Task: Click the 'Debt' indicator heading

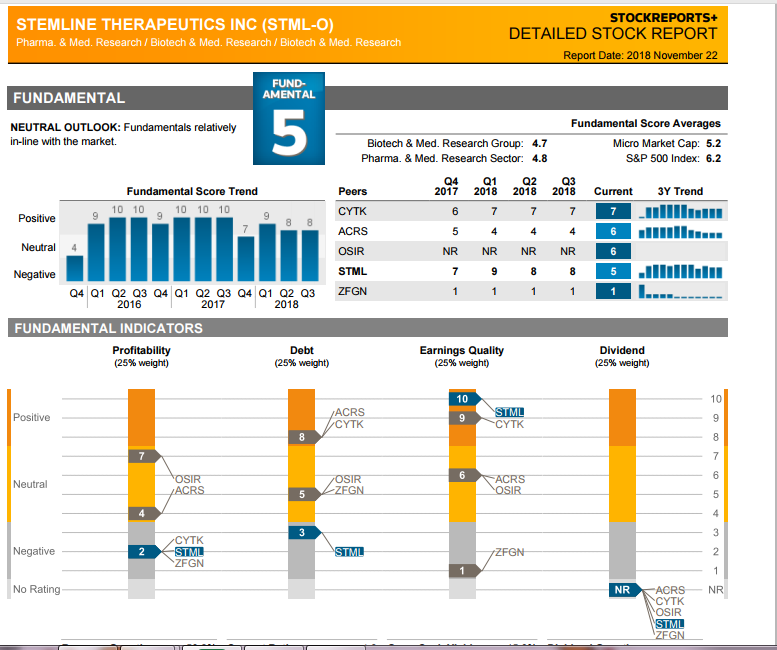Action: [302, 350]
